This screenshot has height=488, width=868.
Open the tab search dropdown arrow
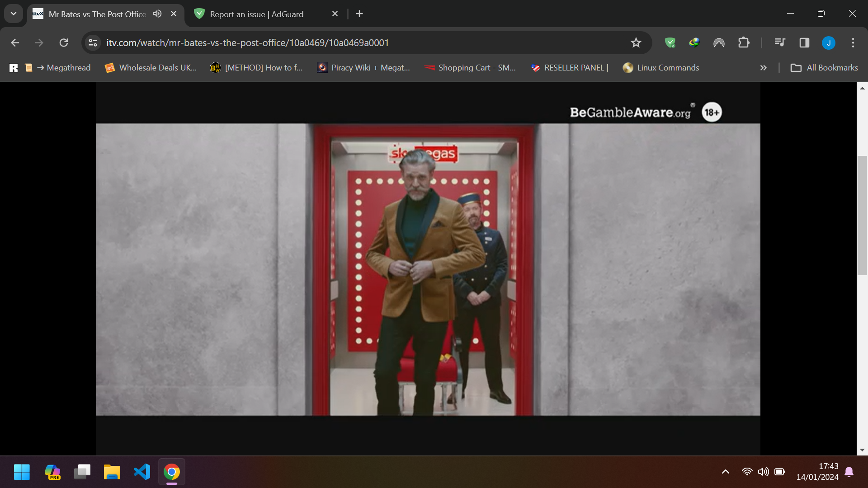point(13,13)
